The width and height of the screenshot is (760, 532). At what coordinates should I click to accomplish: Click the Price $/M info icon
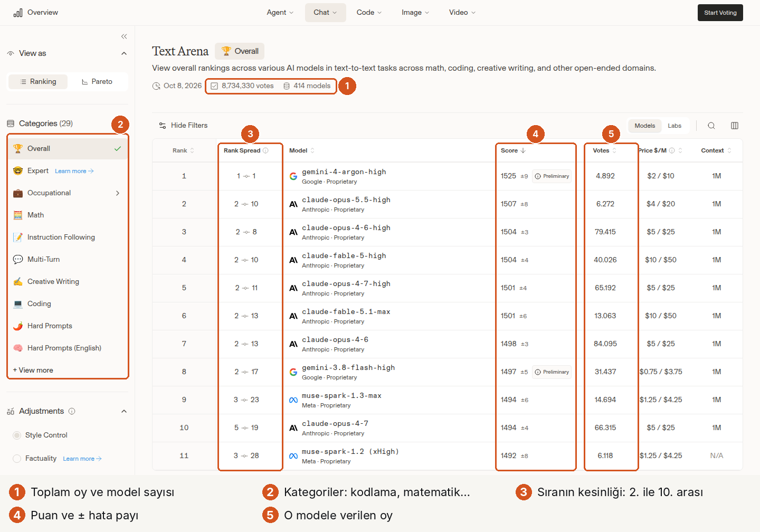[672, 150]
